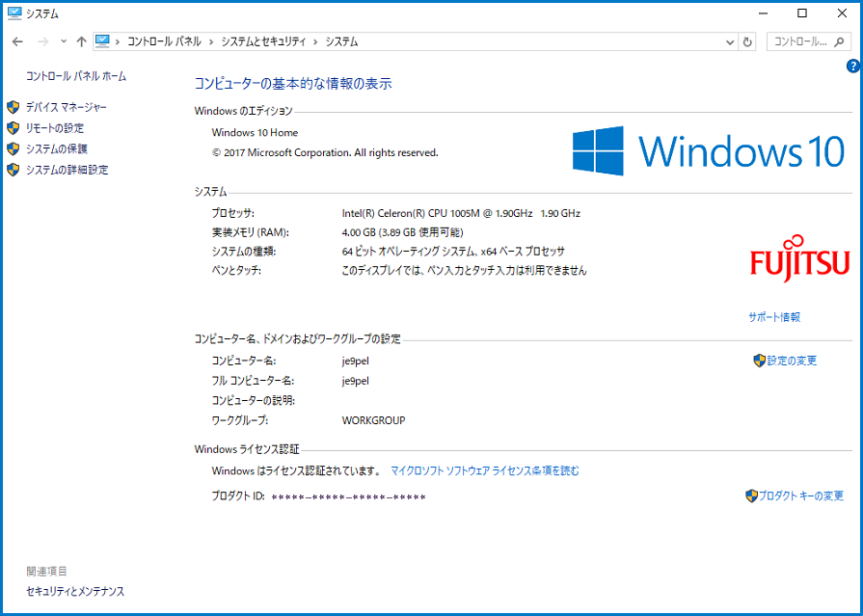Close the システム window
Viewport: 863px width, 616px height.
842,13
